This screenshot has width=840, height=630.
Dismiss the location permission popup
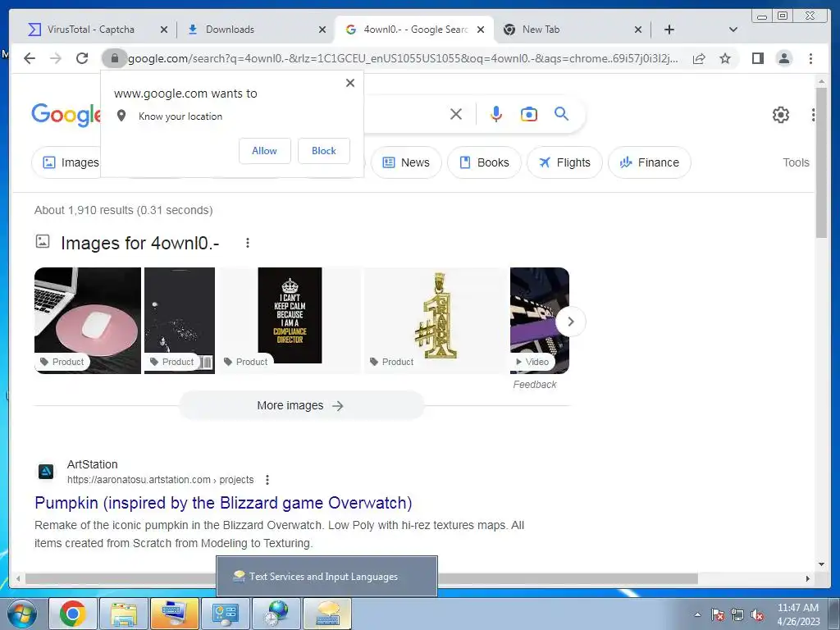(350, 83)
